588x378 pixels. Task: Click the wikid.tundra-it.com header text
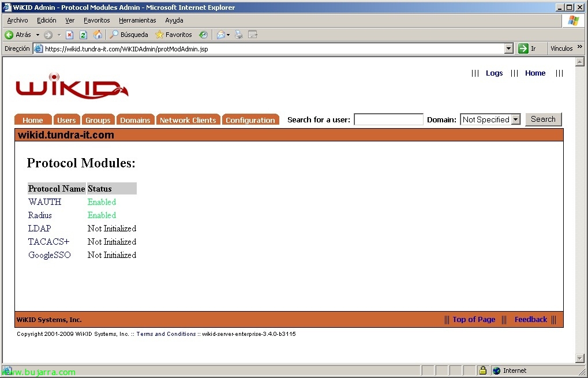(66, 135)
